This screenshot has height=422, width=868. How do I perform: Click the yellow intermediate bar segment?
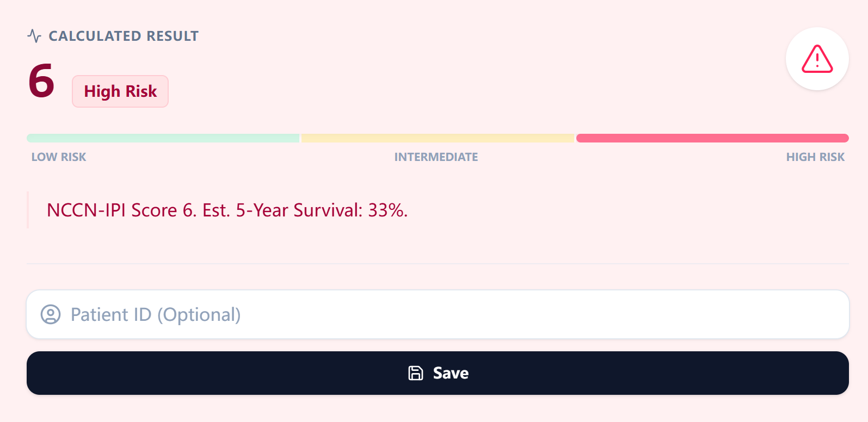click(438, 138)
